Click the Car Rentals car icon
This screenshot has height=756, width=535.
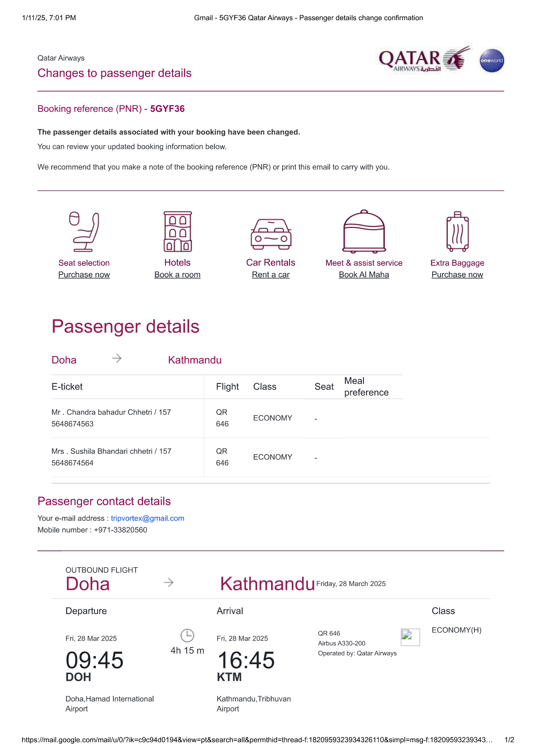(271, 234)
